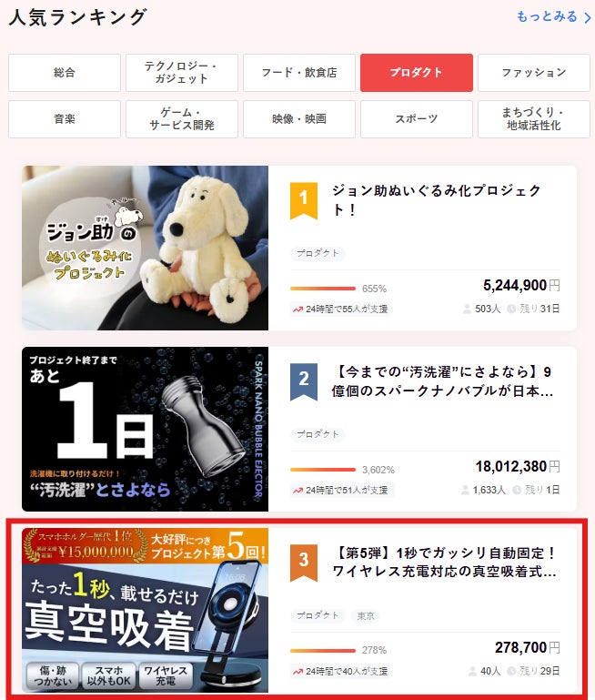The image size is (595, 700).
Task: Click the 東京 location tag
Action: (366, 615)
